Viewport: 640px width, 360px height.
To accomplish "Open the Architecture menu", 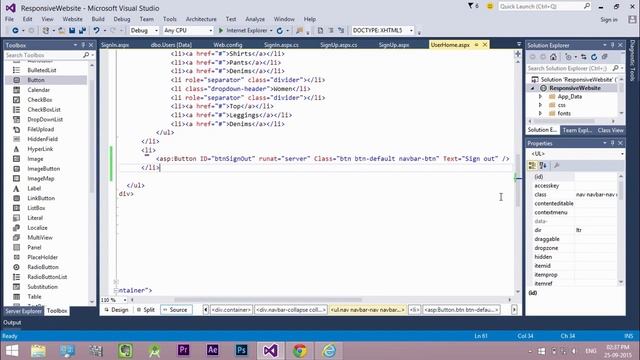I will (x=201, y=19).
